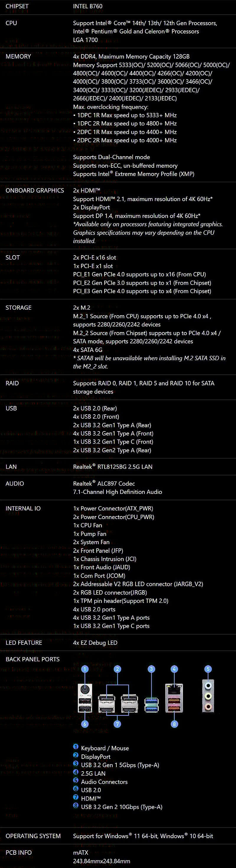Click the AUDIO row label
The height and width of the screenshot is (868, 236).
click(15, 484)
